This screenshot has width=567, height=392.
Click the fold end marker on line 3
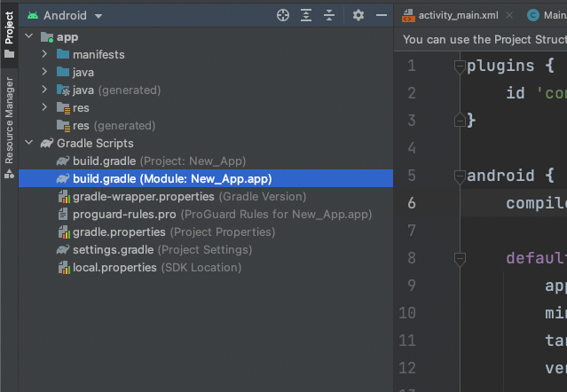(x=460, y=120)
